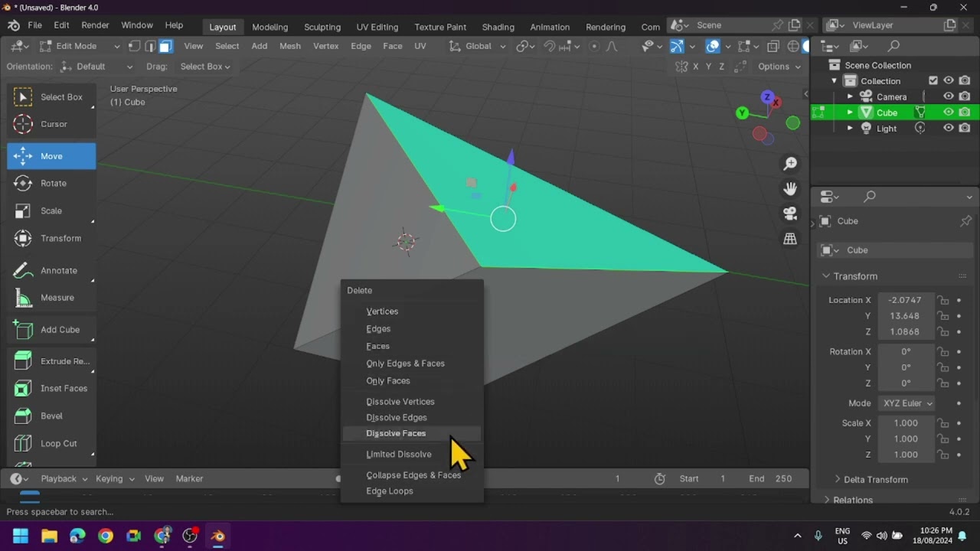
Task: Edit the Scale Z value field
Action: pyautogui.click(x=906, y=455)
